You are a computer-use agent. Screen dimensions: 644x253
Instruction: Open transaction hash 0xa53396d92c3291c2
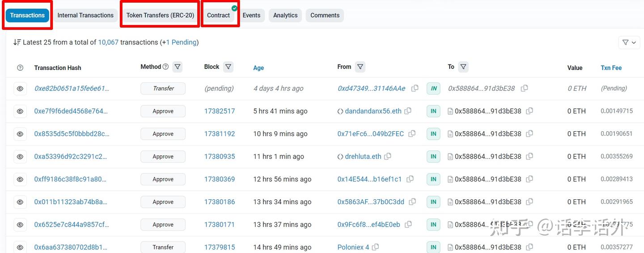click(x=71, y=157)
